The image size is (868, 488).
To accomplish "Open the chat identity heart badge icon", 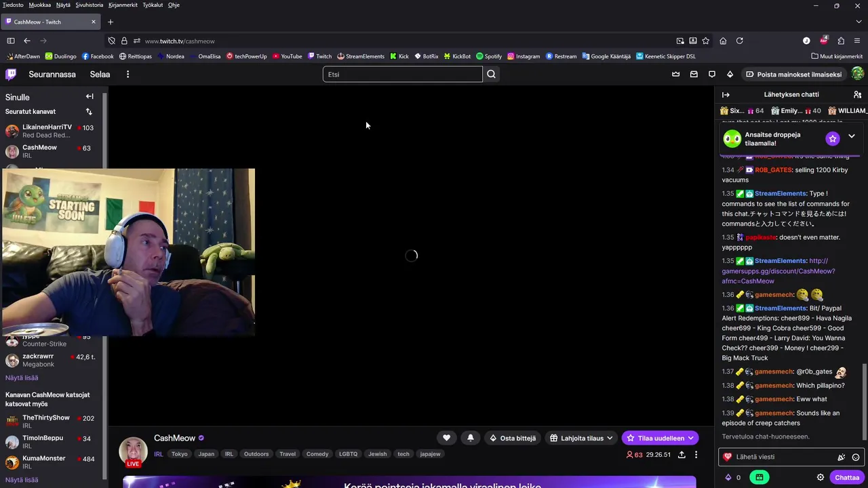I will tap(728, 457).
